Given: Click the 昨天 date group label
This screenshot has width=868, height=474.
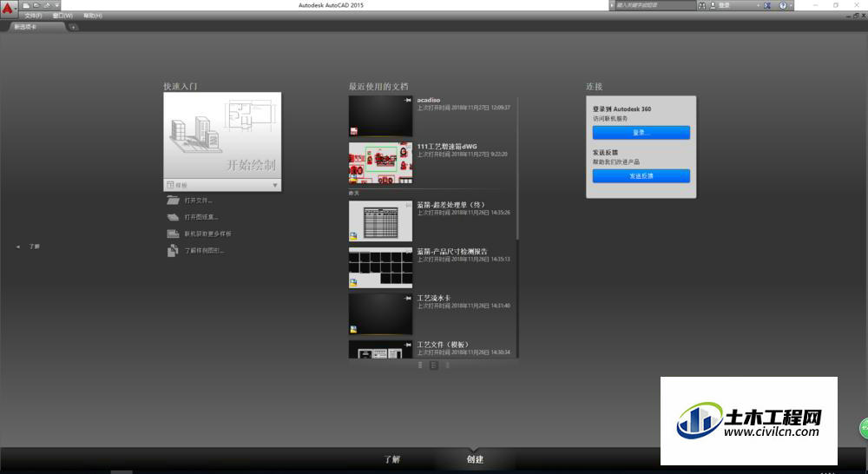Looking at the screenshot, I should point(354,194).
